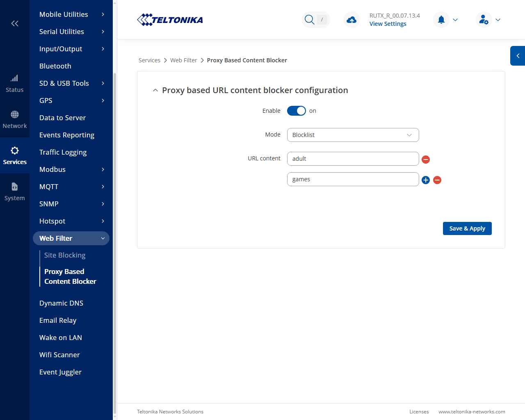Viewport: 525px width, 420px height.
Task: Open the View Settings link
Action: pyautogui.click(x=388, y=24)
